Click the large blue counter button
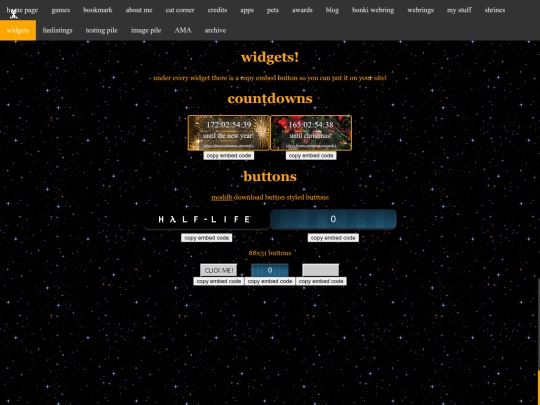 pos(333,219)
